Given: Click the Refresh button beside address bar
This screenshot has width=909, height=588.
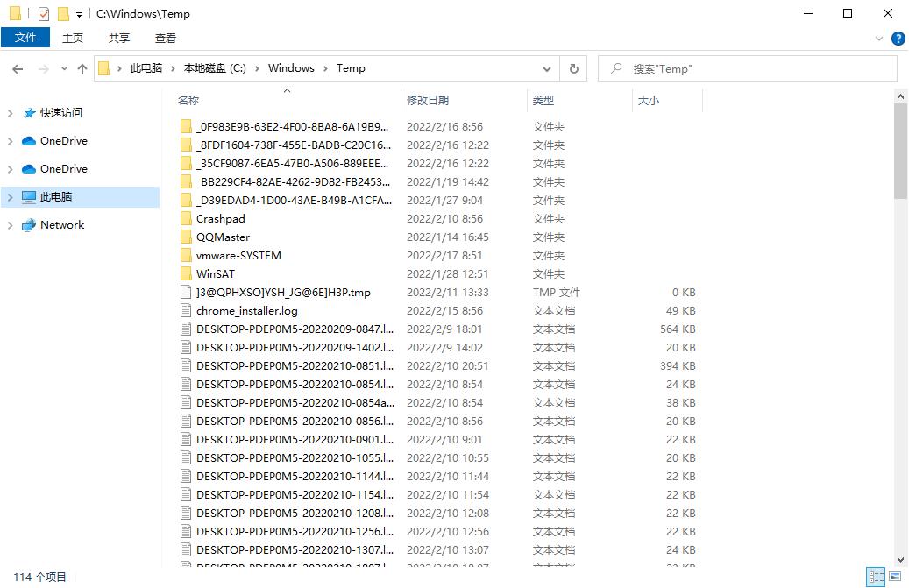Looking at the screenshot, I should coord(574,68).
